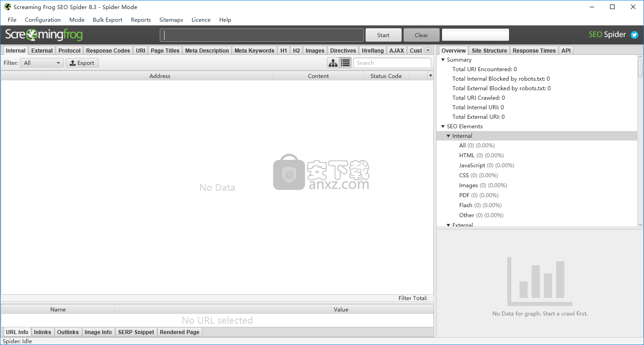
Task: Open the Sitemaps menu
Action: tap(171, 20)
